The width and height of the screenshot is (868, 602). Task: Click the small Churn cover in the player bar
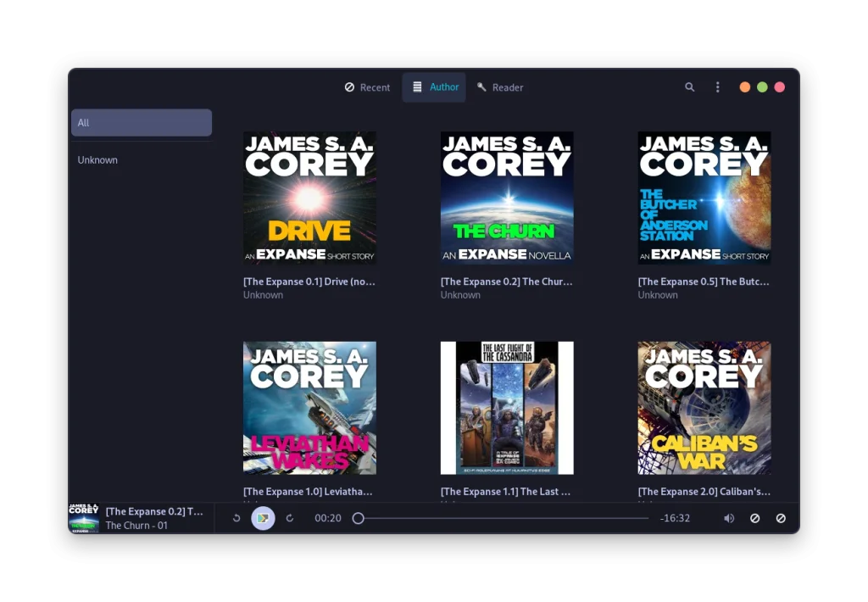pos(84,518)
